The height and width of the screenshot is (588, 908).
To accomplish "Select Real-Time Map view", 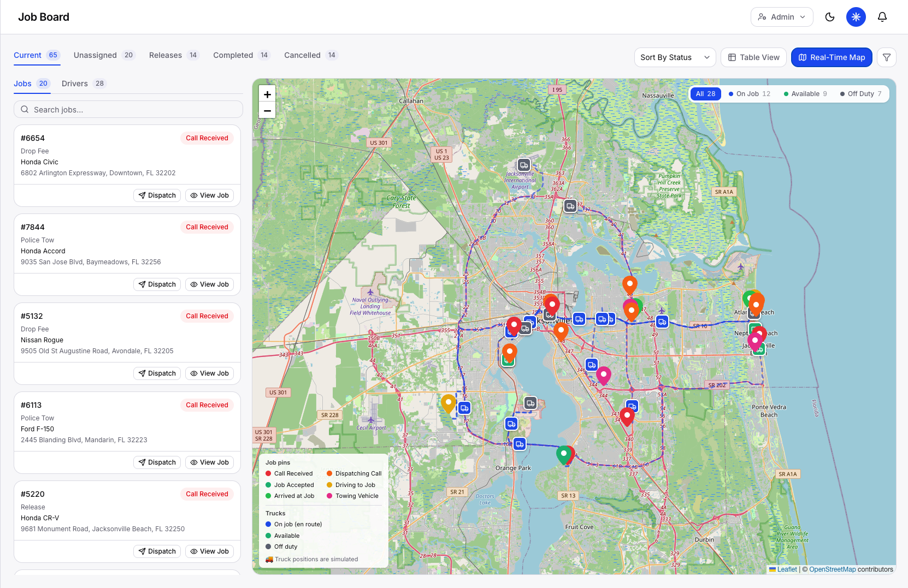I will point(832,57).
